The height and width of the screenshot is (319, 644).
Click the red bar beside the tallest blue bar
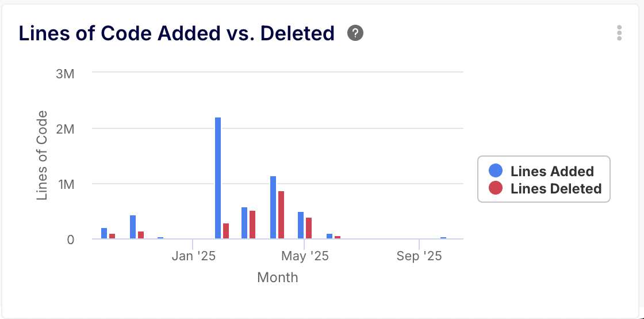click(226, 231)
